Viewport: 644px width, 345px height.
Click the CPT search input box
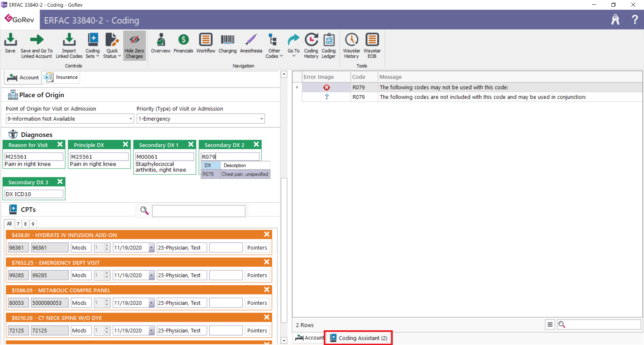coord(199,211)
